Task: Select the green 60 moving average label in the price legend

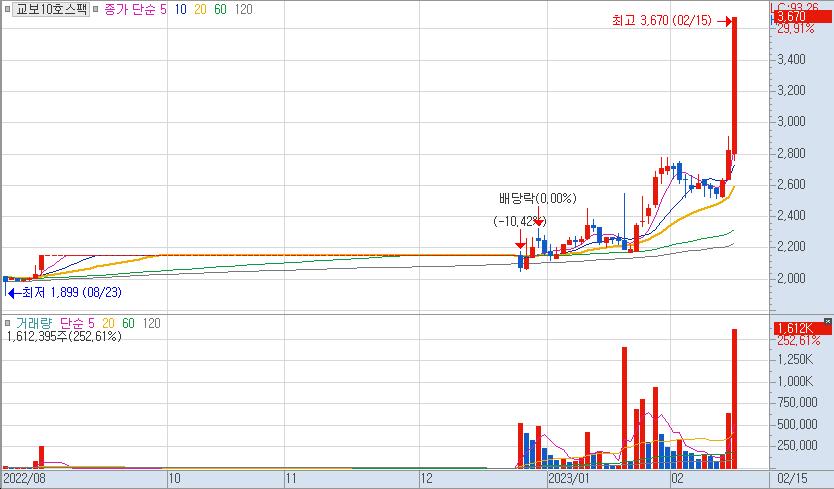Action: tap(220, 9)
